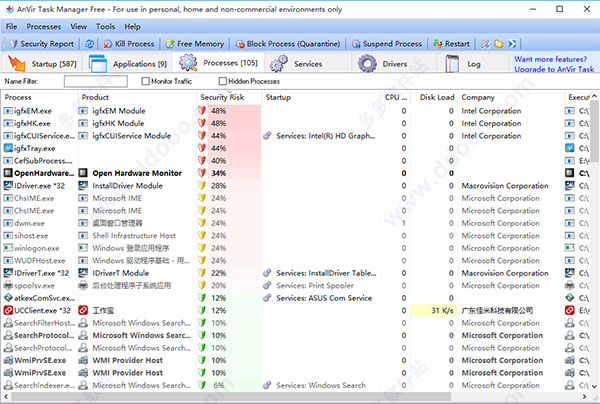Click the scroll down arrow of process list
Image resolution: width=600 pixels, height=404 pixels.
pyautogui.click(x=594, y=386)
